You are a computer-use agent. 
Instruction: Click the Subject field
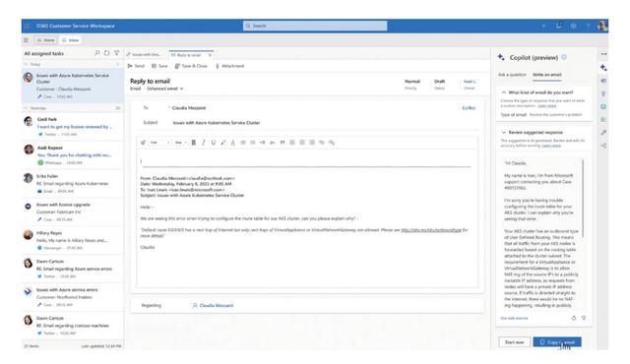pyautogui.click(x=324, y=123)
